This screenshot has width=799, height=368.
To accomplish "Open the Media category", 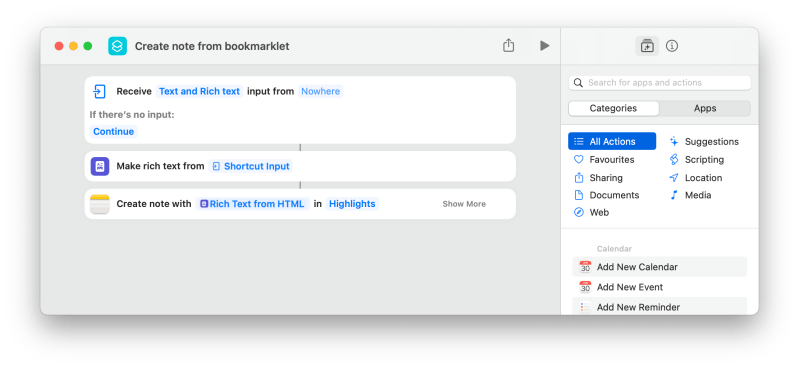I will [698, 195].
